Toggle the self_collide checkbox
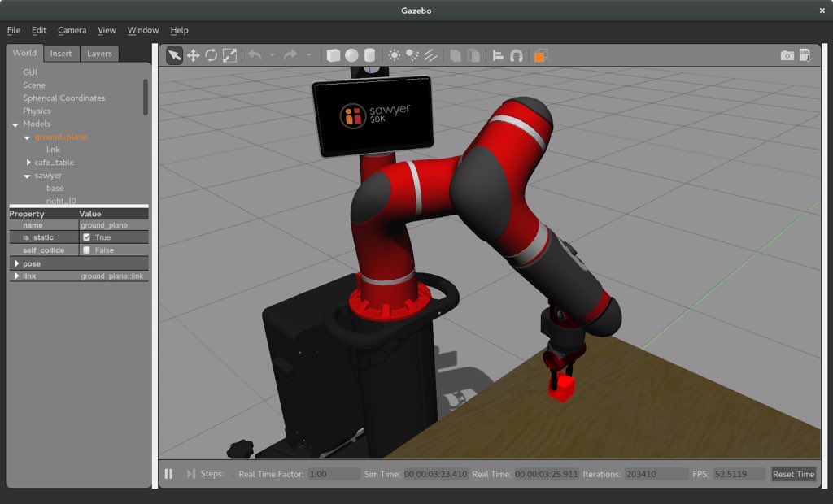Image resolution: width=833 pixels, height=504 pixels. pyautogui.click(x=86, y=250)
